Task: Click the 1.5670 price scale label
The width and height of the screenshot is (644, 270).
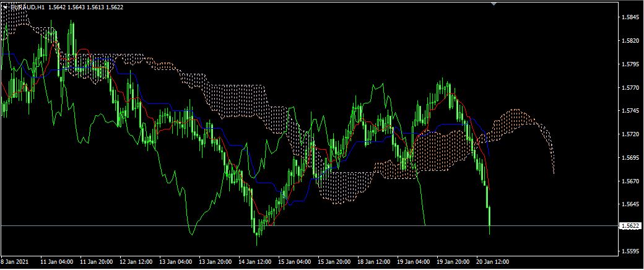Action: pyautogui.click(x=629, y=181)
